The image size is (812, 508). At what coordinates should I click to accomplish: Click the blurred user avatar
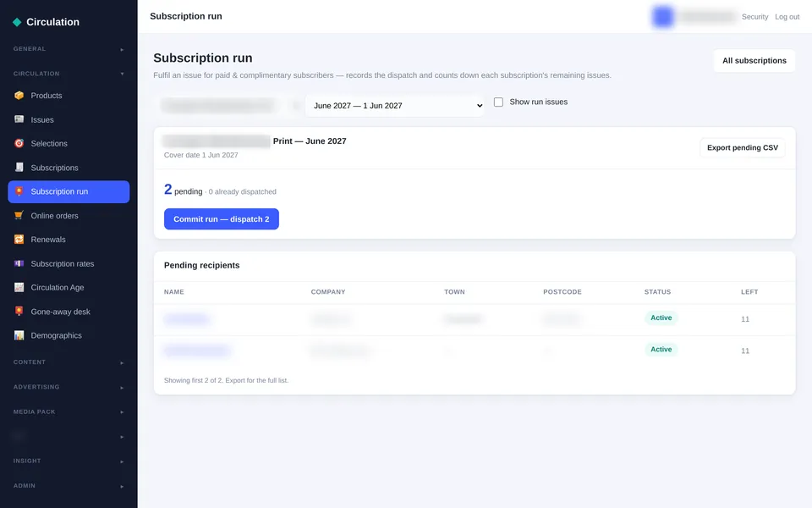tap(662, 17)
